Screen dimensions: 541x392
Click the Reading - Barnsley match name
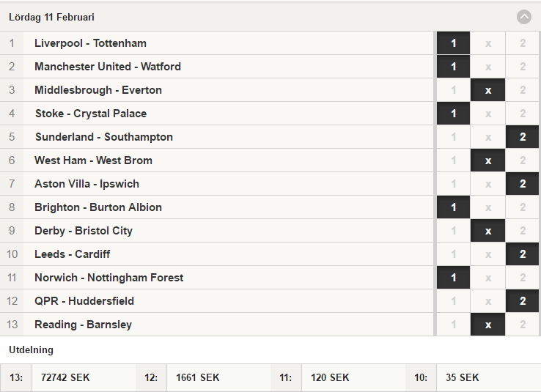(x=83, y=325)
